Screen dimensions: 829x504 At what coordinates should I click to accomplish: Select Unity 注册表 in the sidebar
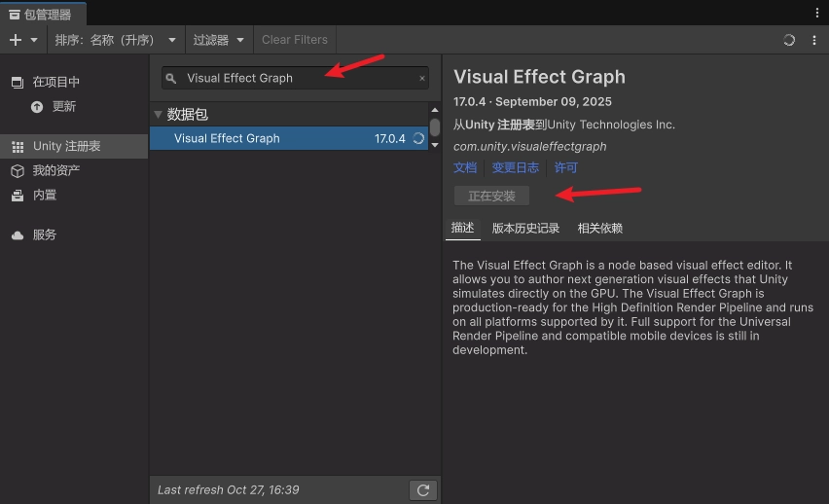(74, 147)
